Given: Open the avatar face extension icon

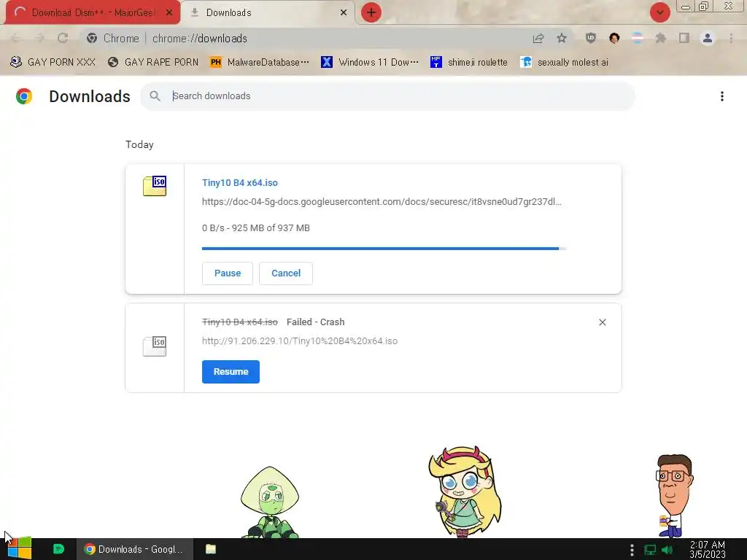Looking at the screenshot, I should tap(614, 38).
